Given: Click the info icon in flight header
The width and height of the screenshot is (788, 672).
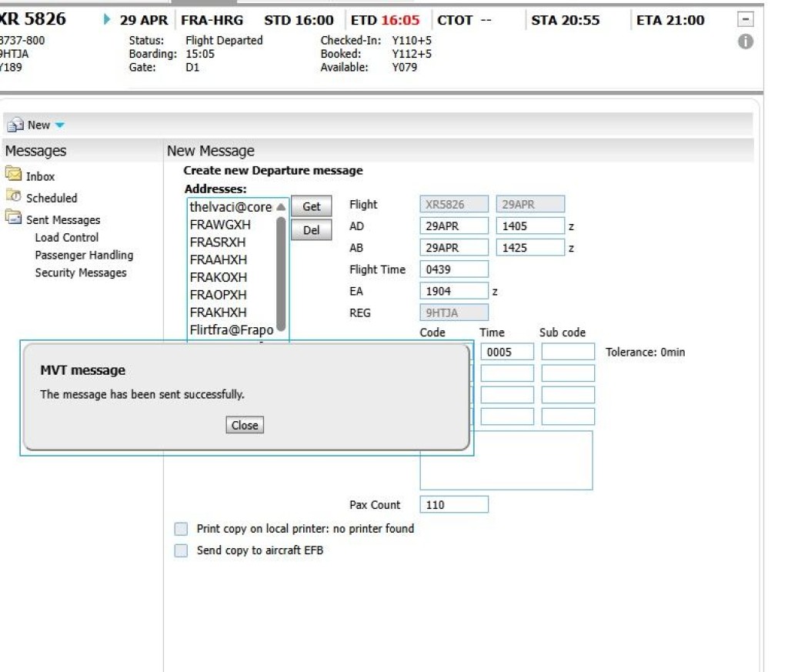Looking at the screenshot, I should (x=745, y=42).
